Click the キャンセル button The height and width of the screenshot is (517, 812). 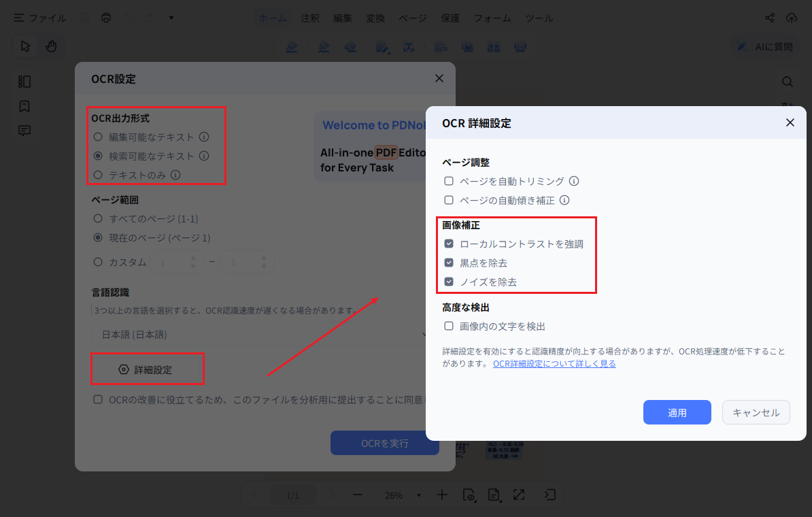pos(756,412)
